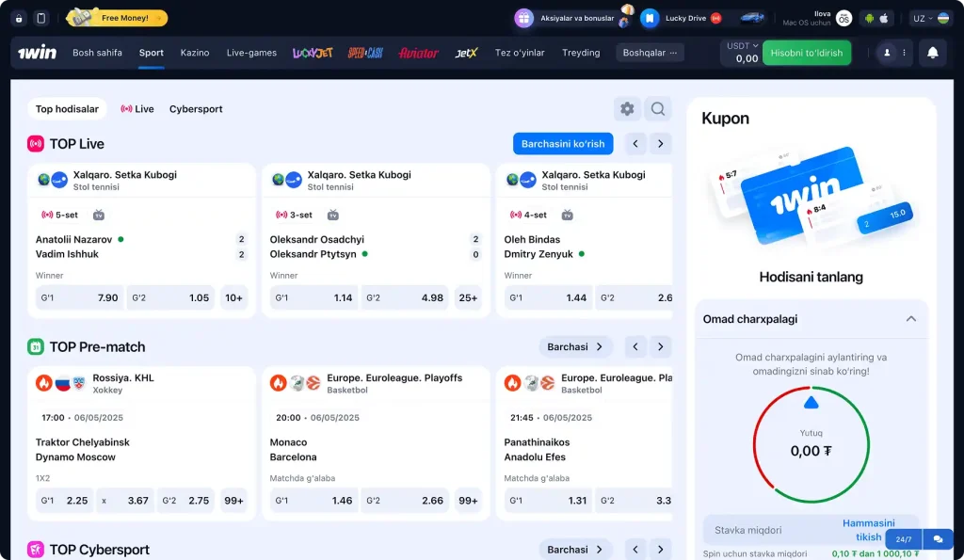Open sportsbook settings gear
Screen dimensions: 964x560
[627, 109]
